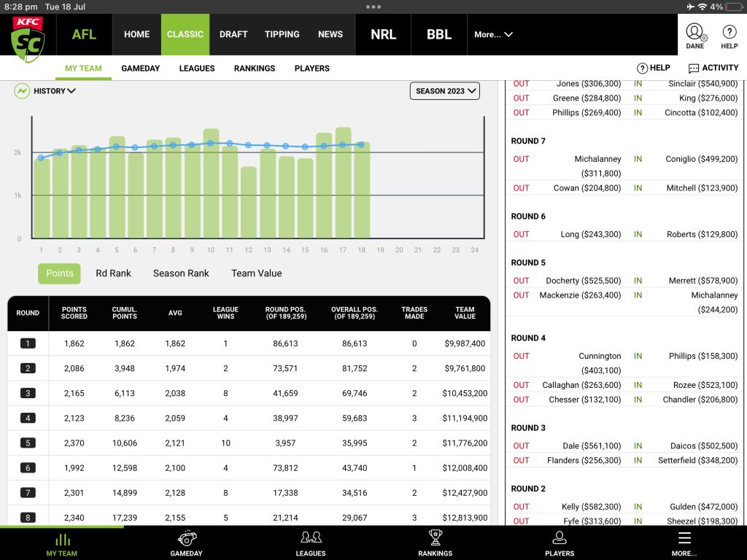This screenshot has height=560, width=747.
Task: Open Gameday whistle icon in bottom bar
Action: tap(186, 539)
